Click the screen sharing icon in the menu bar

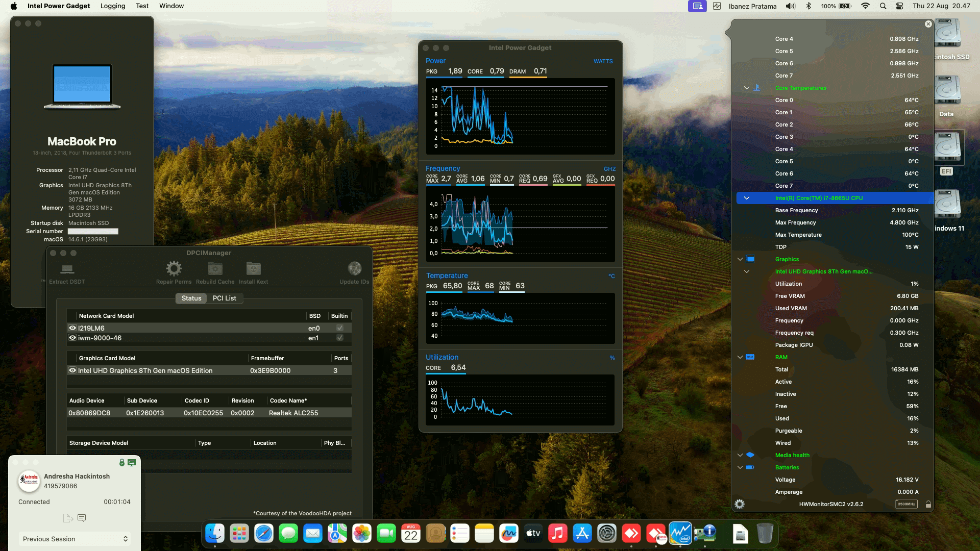[x=697, y=6]
